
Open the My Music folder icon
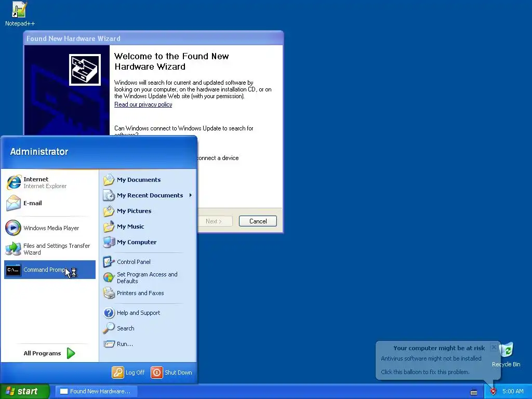click(109, 227)
